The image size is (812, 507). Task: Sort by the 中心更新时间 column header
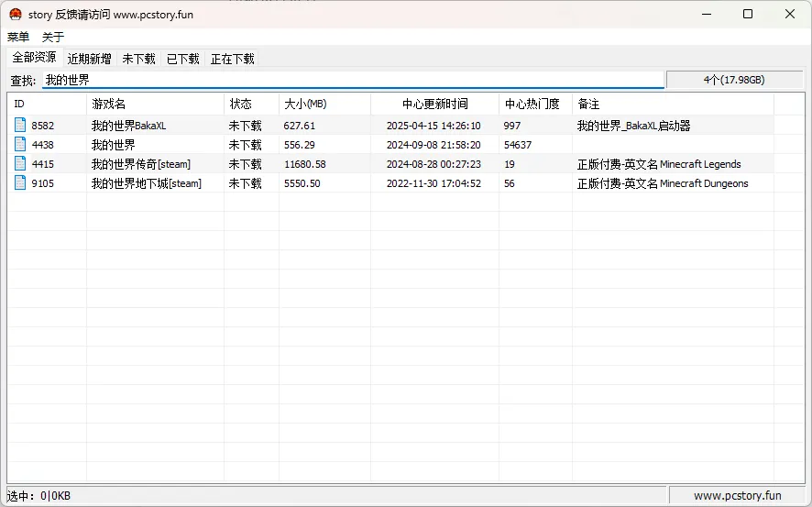(435, 105)
